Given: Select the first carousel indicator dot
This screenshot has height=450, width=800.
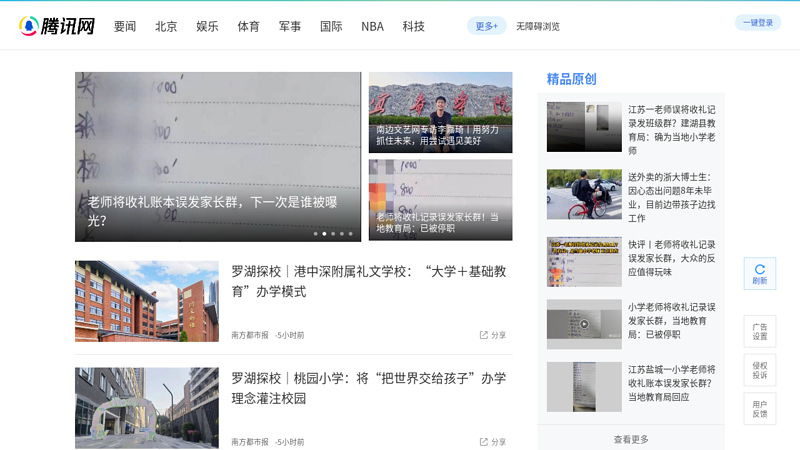Looking at the screenshot, I should pos(315,234).
